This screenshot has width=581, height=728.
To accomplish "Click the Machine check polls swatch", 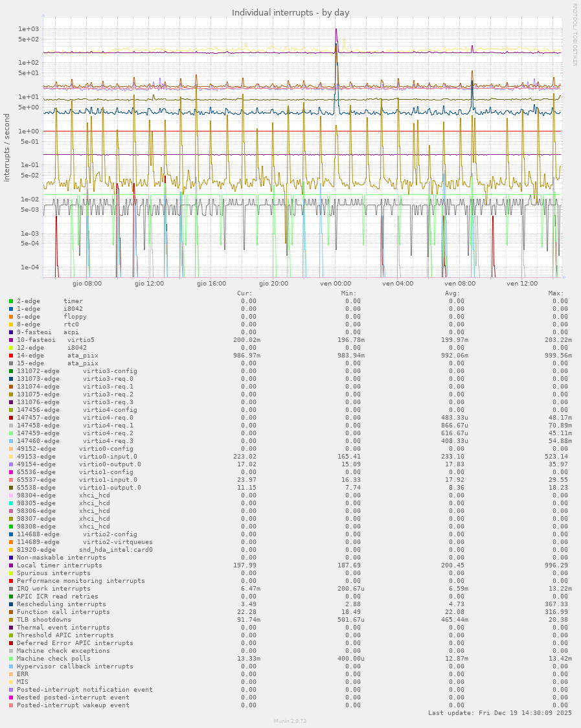I will click(11, 659).
